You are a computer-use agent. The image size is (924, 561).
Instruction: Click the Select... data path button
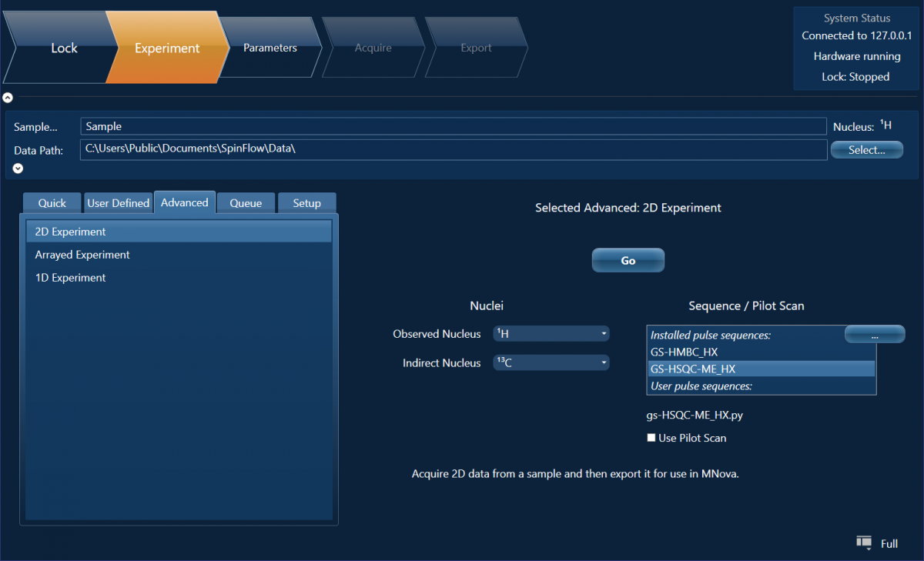[866, 150]
